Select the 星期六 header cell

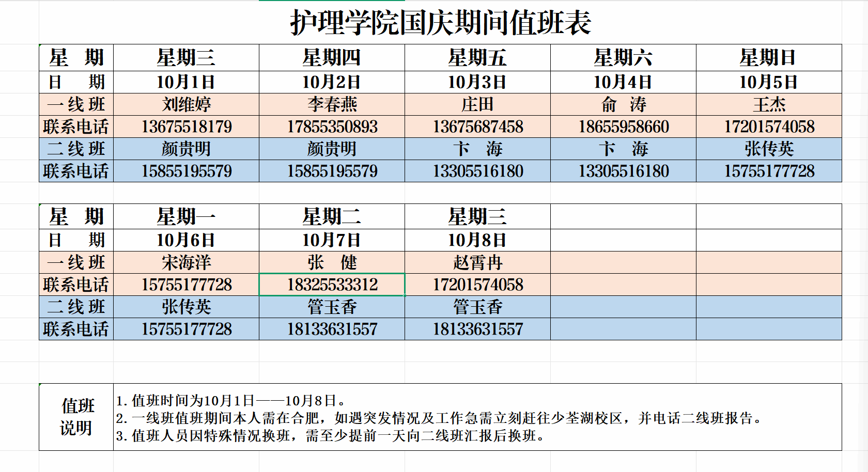pyautogui.click(x=623, y=57)
